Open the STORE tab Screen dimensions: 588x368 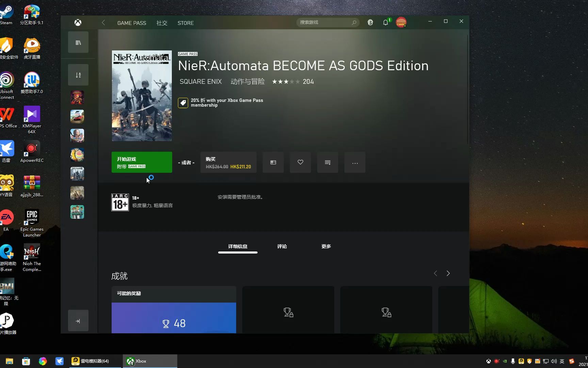[185, 23]
